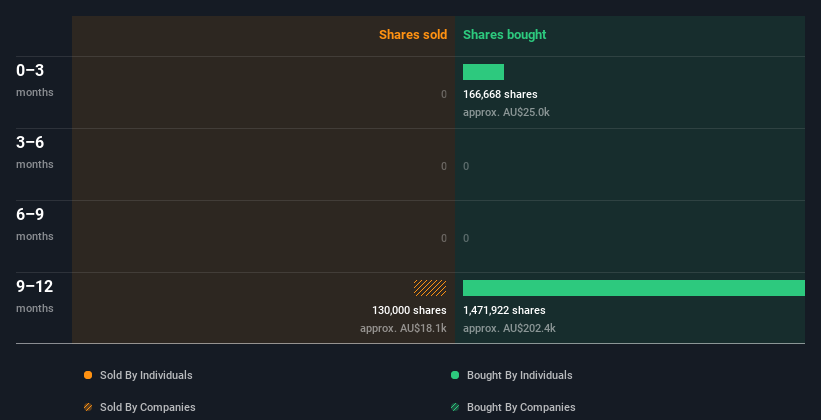Screen dimensions: 821x420
Task: Click the 'Sold By Individuals' legend label
Action: [146, 375]
